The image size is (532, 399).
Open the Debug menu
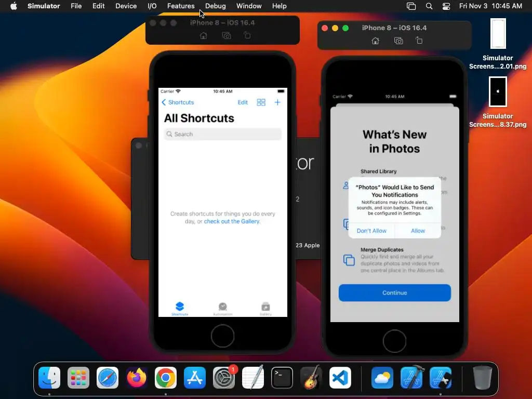pos(216,6)
